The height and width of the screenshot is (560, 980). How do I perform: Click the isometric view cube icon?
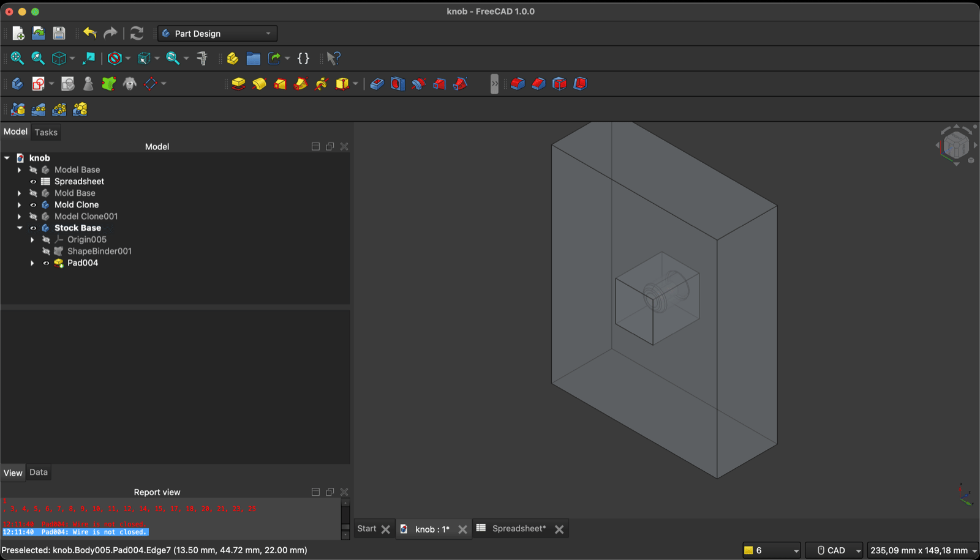point(59,58)
